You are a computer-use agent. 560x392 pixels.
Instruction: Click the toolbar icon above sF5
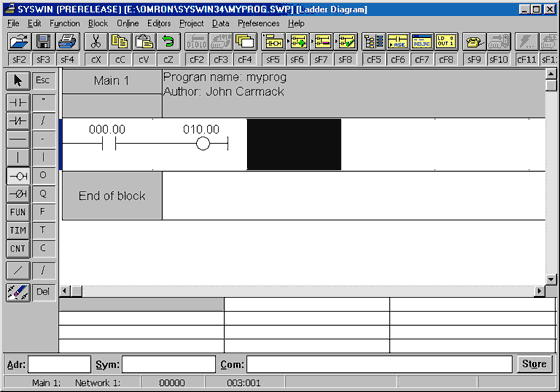pyautogui.click(x=274, y=41)
